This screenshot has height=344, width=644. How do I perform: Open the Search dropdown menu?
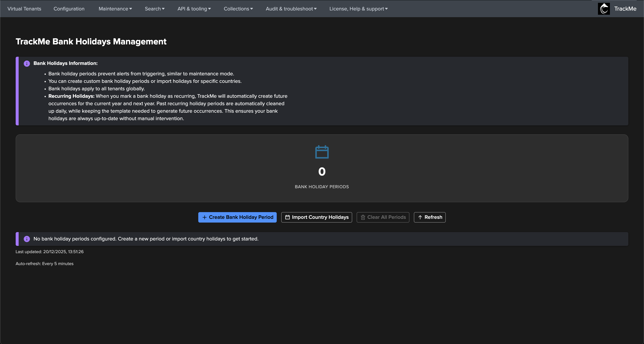click(x=154, y=9)
